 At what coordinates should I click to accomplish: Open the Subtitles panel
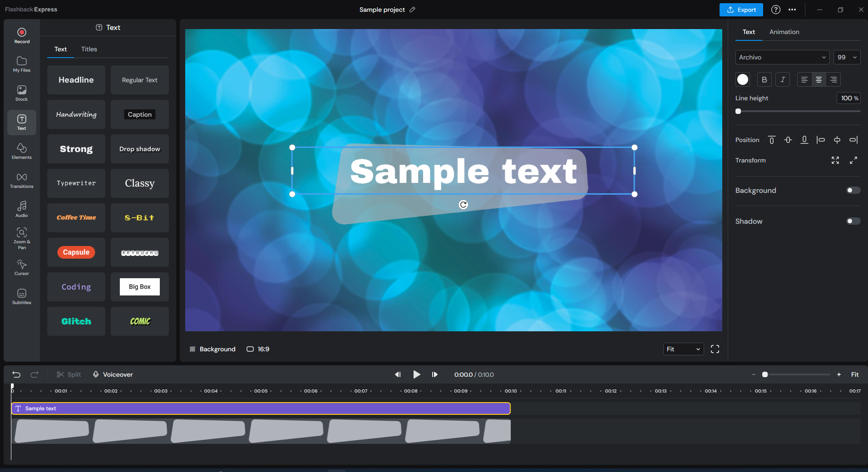[x=22, y=296]
